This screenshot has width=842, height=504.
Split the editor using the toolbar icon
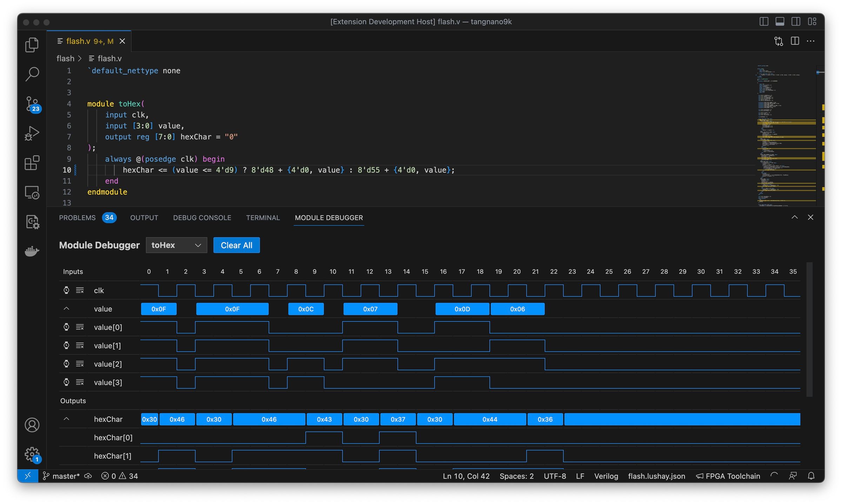[x=795, y=41]
